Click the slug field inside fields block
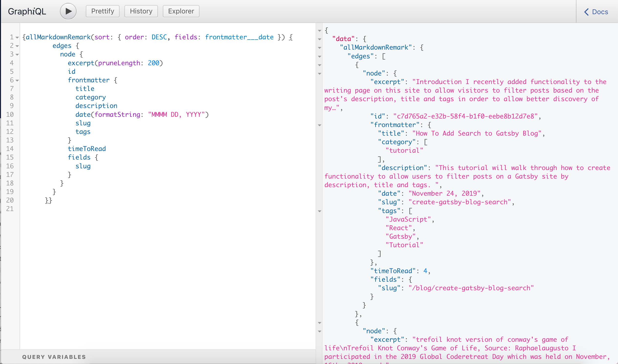 (x=83, y=166)
